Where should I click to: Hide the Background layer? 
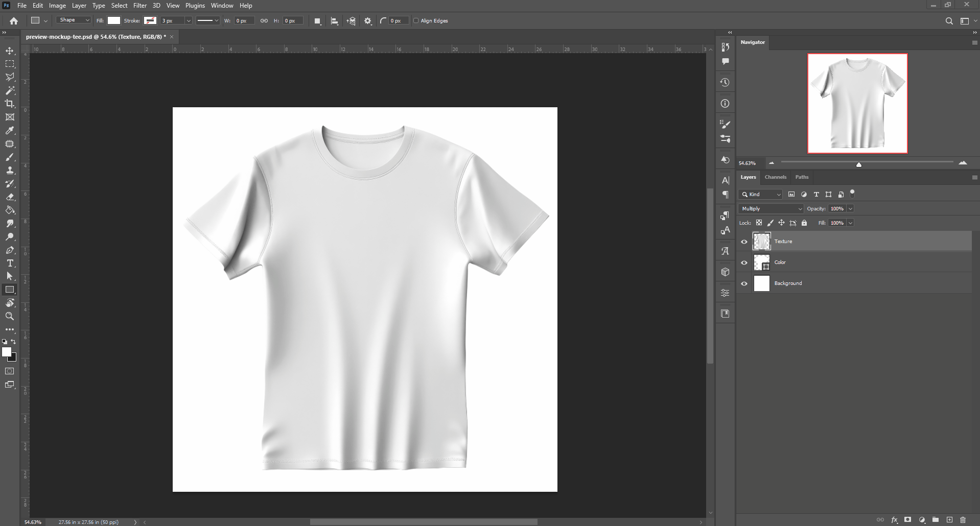pyautogui.click(x=744, y=283)
